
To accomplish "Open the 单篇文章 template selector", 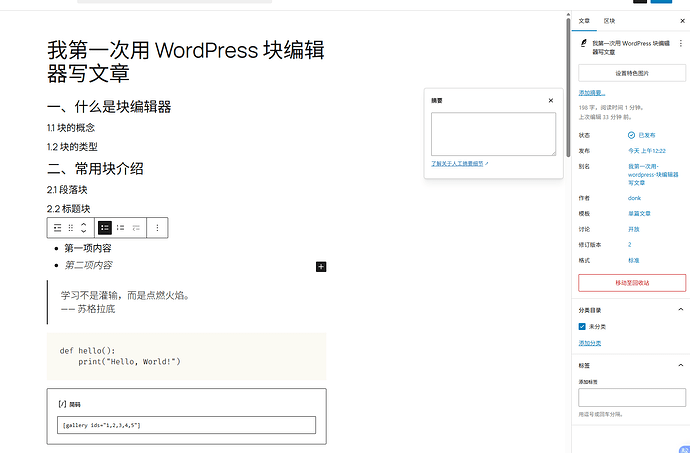I will [639, 214].
